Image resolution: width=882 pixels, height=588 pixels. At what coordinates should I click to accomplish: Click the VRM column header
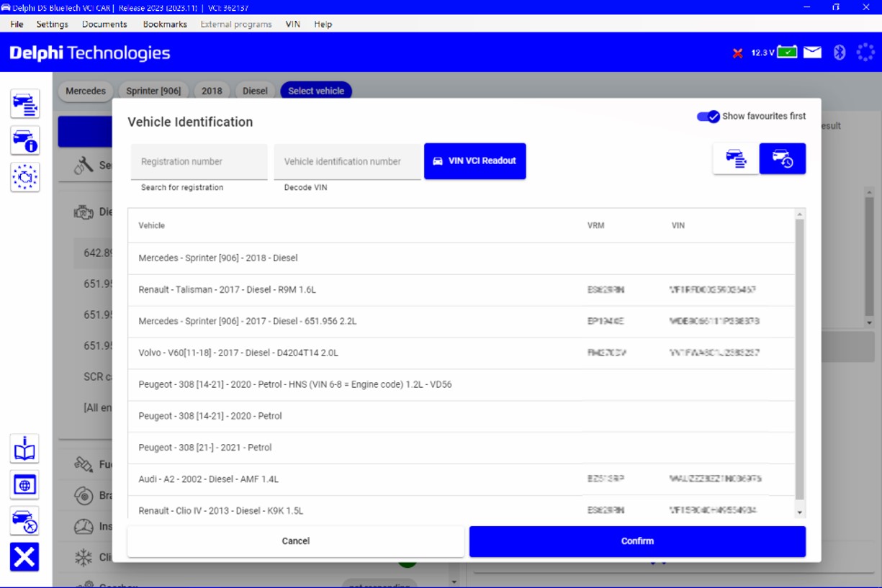click(x=596, y=226)
